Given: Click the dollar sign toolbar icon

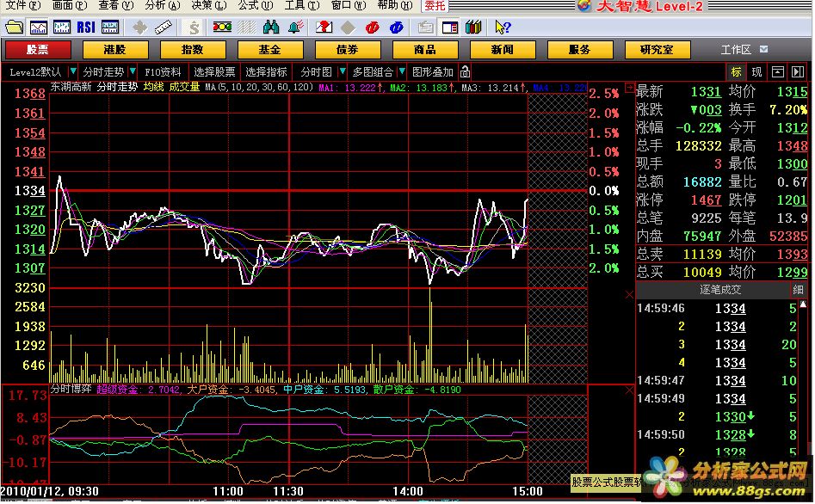Looking at the screenshot, I should tap(194, 27).
